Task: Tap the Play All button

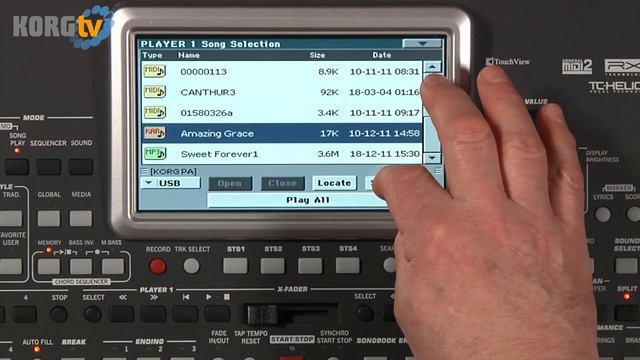Action: [x=307, y=200]
